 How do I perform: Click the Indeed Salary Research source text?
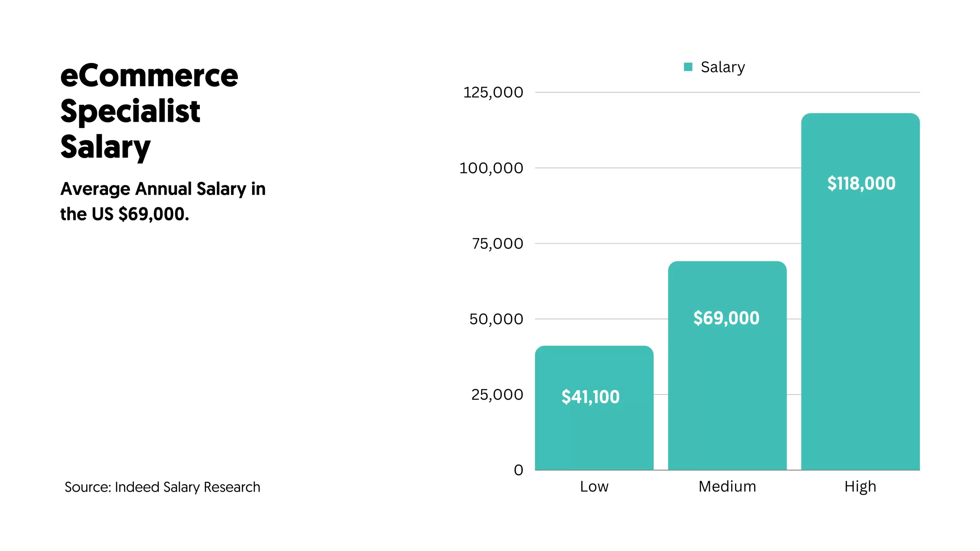(x=162, y=487)
